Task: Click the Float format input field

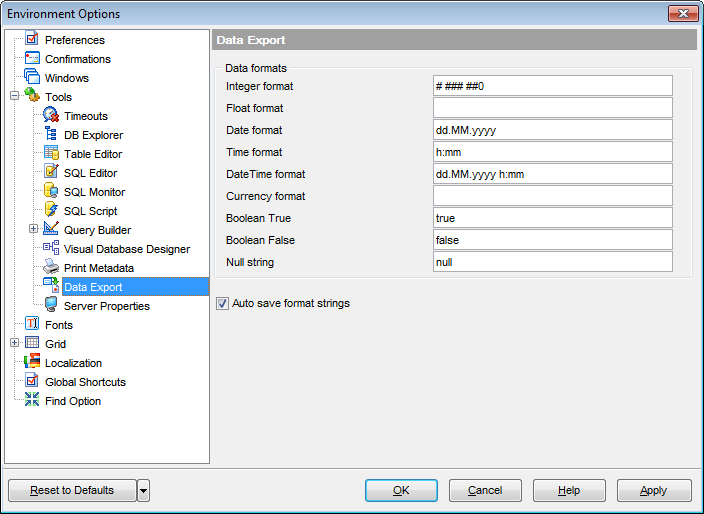Action: click(552, 108)
